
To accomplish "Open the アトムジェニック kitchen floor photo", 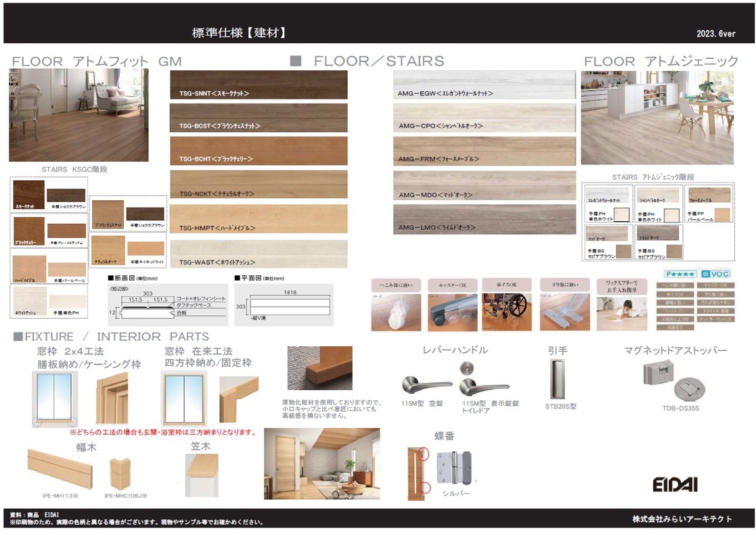I will coord(657,118).
